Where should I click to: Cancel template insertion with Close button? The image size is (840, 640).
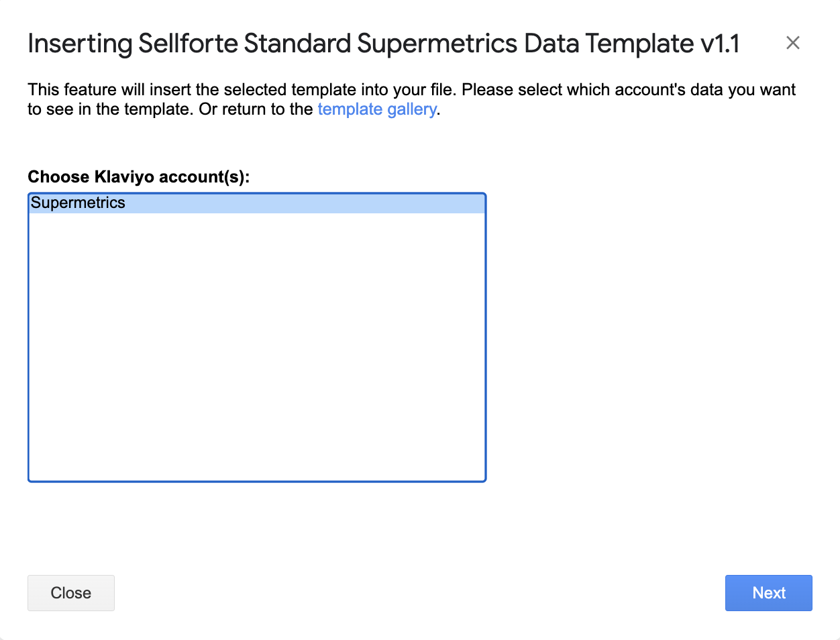tap(71, 593)
